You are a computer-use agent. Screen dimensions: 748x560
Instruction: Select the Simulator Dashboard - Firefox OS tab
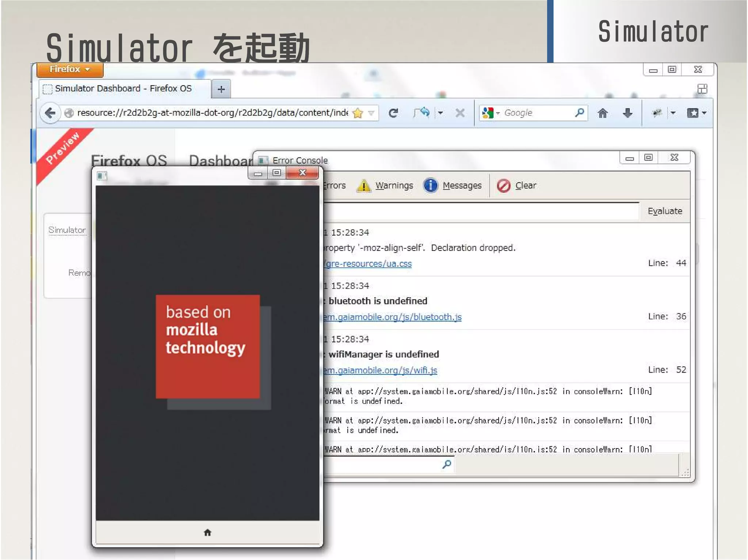pos(124,89)
